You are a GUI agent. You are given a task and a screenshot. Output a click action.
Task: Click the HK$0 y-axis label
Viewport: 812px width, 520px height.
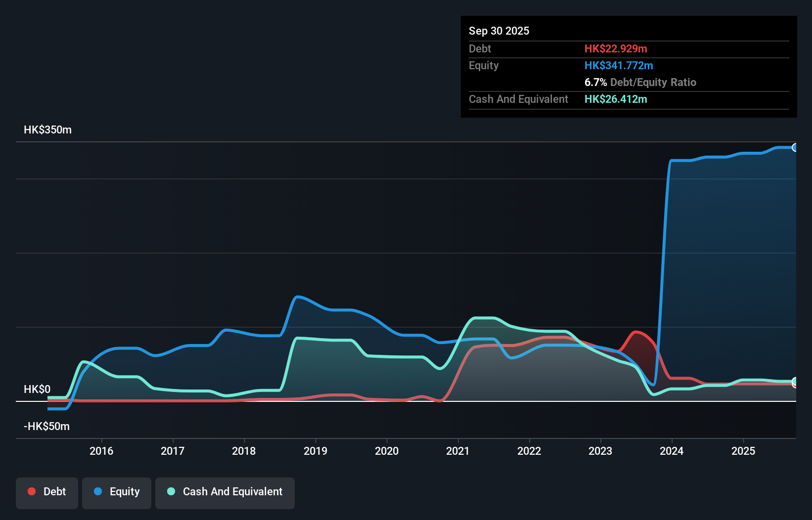coord(37,390)
